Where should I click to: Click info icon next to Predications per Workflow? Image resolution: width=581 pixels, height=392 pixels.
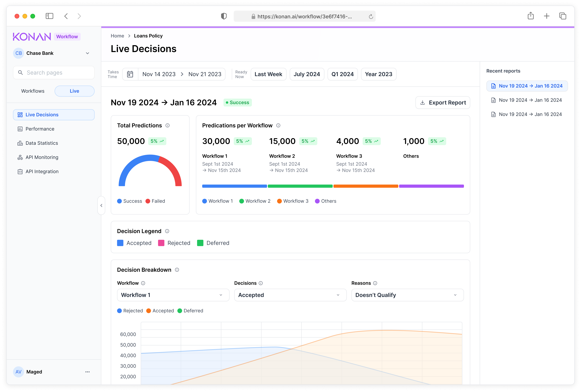[x=278, y=126]
